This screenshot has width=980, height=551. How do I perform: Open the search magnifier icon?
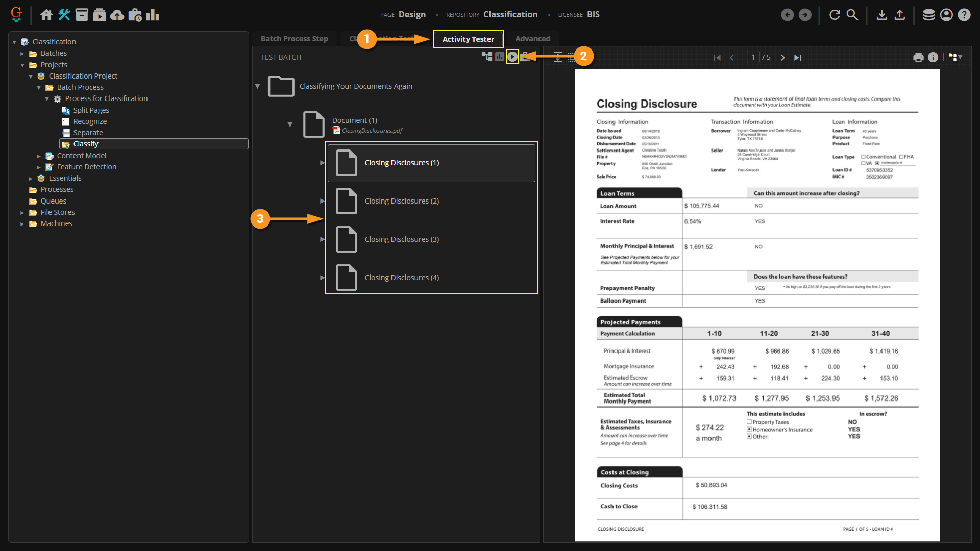(852, 15)
